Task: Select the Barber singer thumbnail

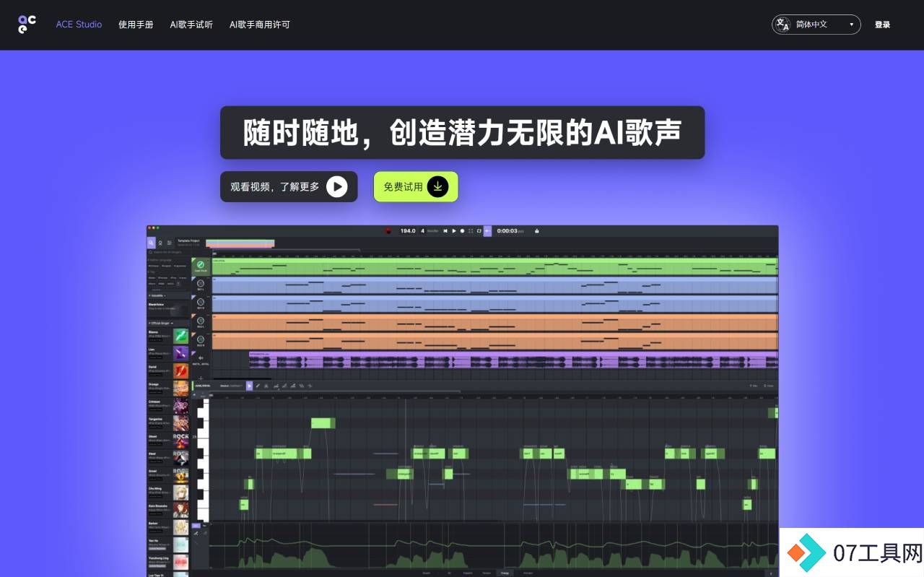Action: [x=180, y=527]
